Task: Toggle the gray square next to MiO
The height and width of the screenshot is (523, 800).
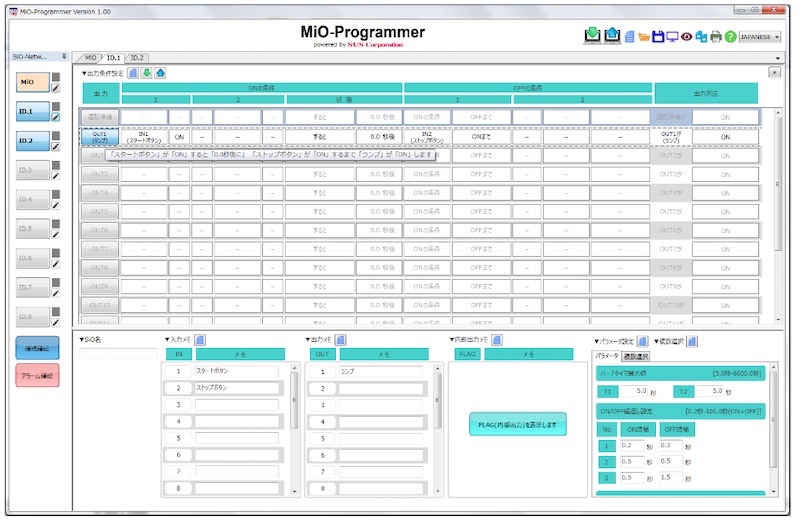Action: tap(56, 77)
